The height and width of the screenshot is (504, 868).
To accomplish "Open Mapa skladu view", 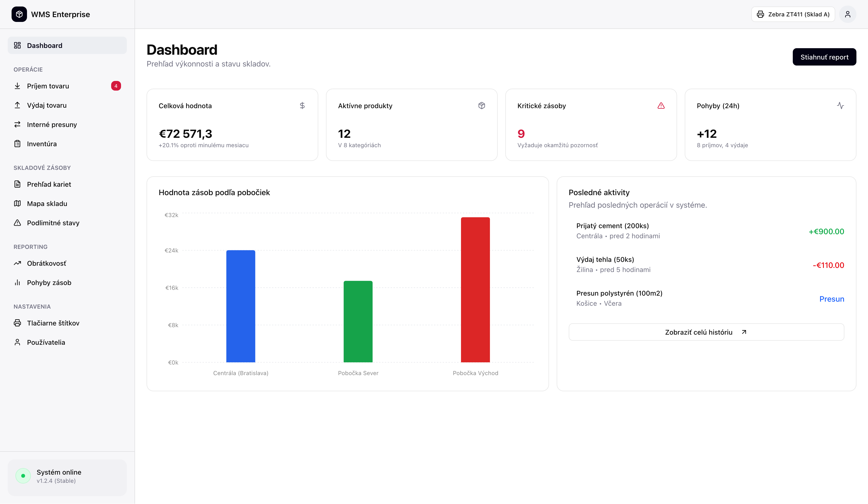I will click(47, 204).
